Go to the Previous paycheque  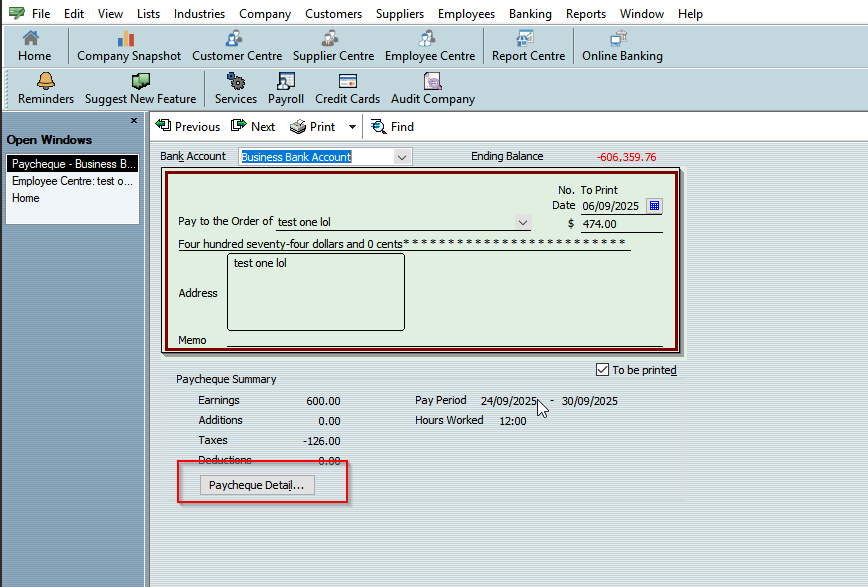click(188, 126)
